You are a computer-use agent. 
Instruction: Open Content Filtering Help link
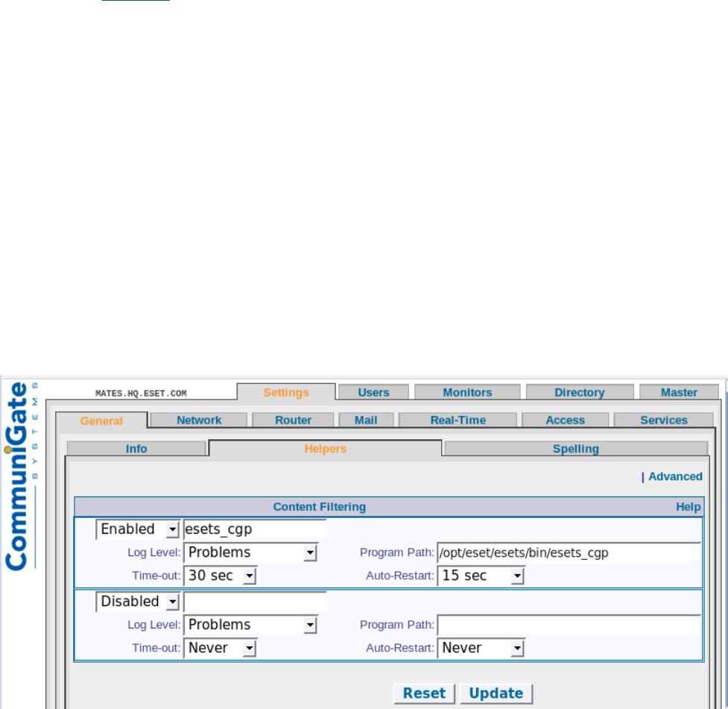[x=688, y=506]
